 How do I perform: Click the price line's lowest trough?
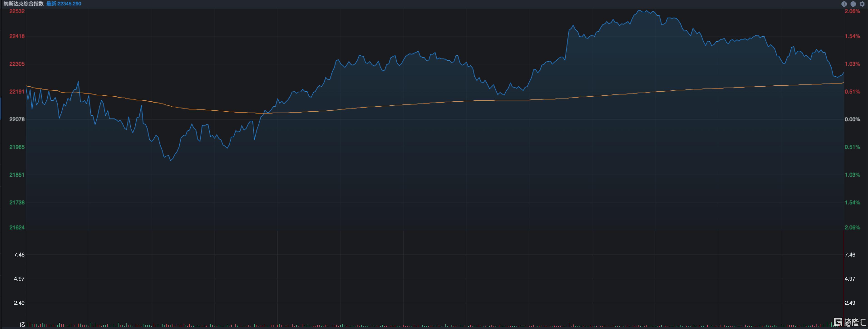click(171, 160)
